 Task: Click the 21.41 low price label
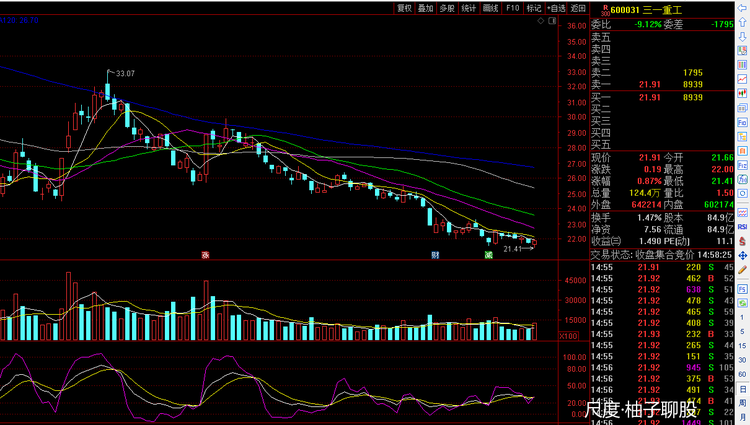[x=512, y=249]
